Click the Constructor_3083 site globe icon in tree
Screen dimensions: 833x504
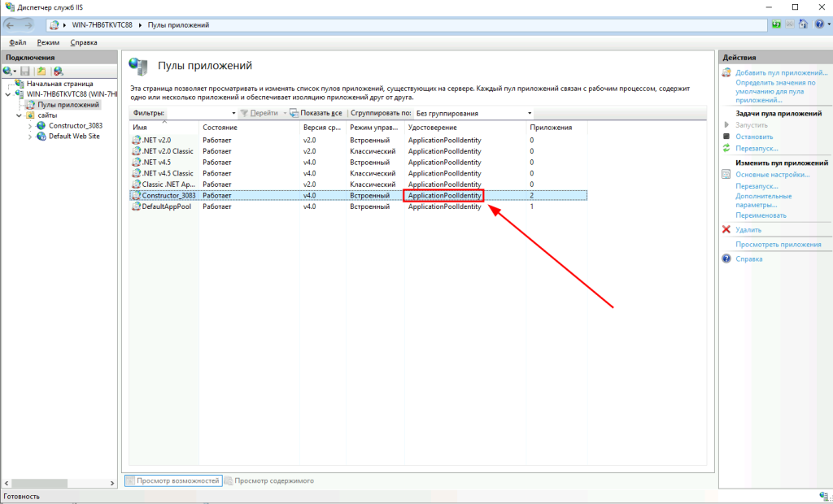(x=41, y=126)
